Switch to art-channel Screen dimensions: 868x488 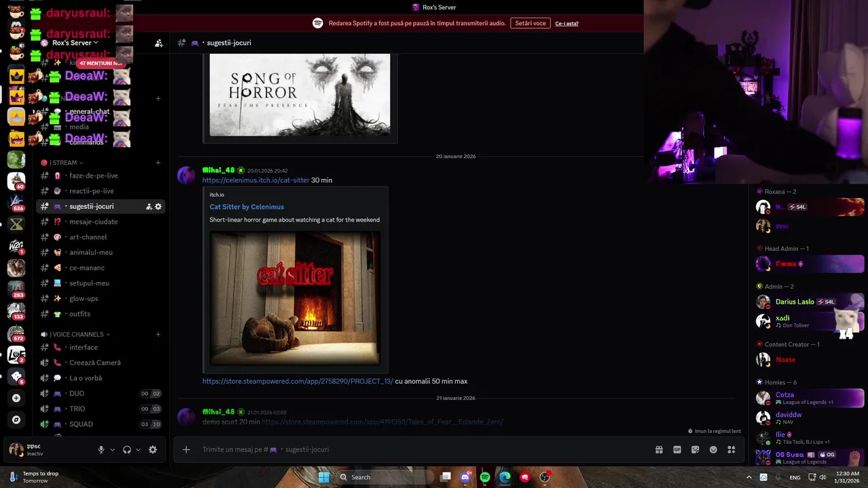[x=100, y=237]
